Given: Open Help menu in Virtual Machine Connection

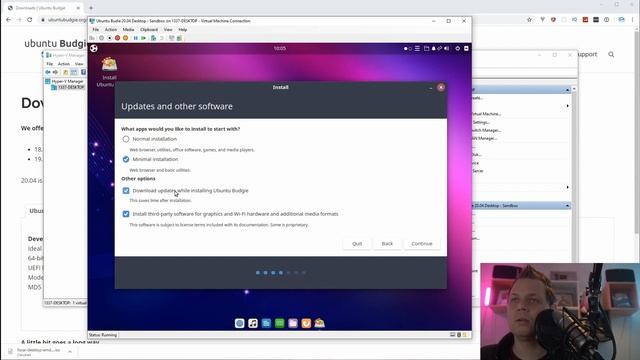Looking at the screenshot, I should 182,30.
